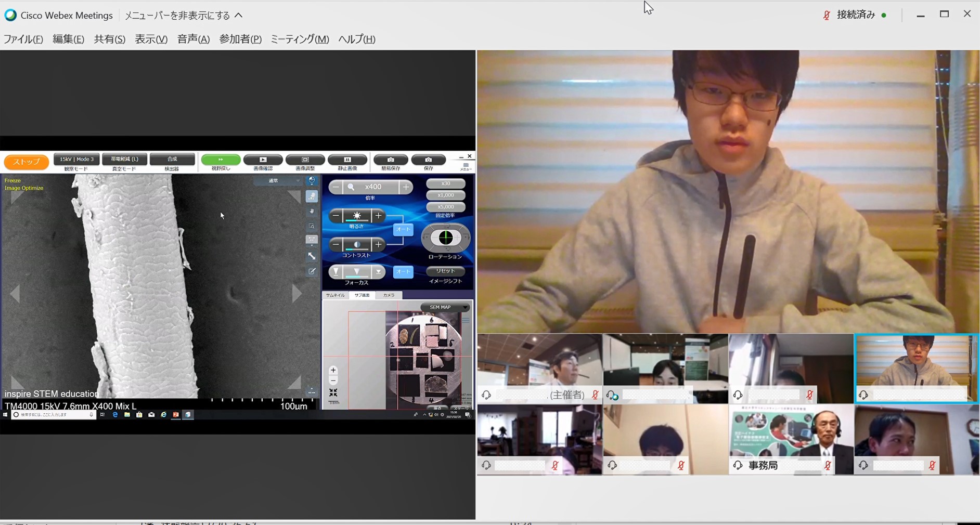
Task: Open the 参加者(P) menu
Action: 240,40
